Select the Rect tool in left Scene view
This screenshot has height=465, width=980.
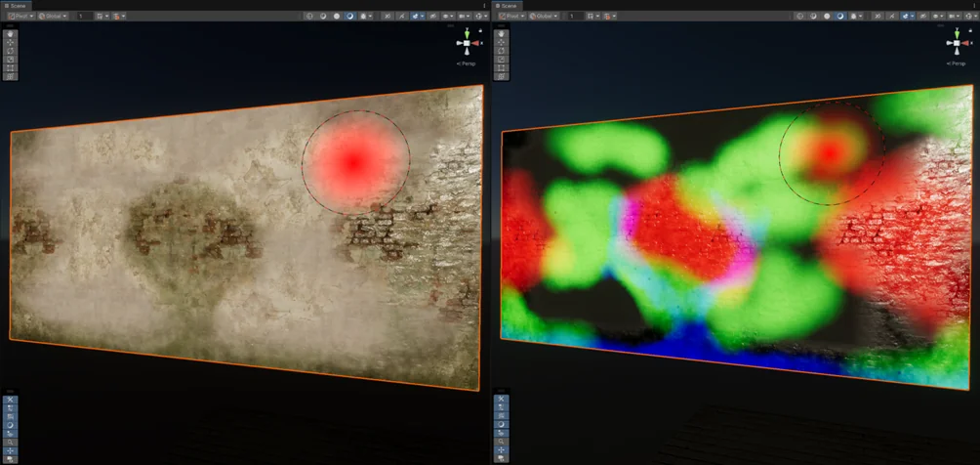[11, 67]
